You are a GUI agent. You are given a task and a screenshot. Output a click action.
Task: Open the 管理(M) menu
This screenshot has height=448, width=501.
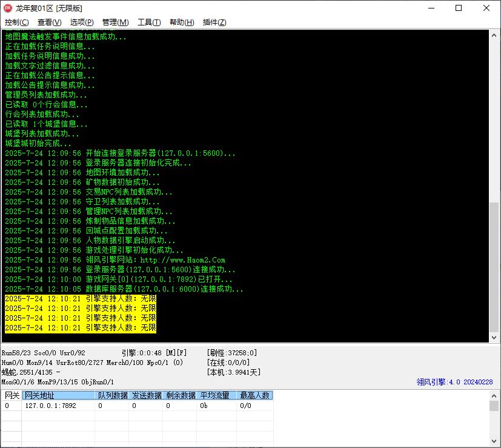tap(115, 22)
